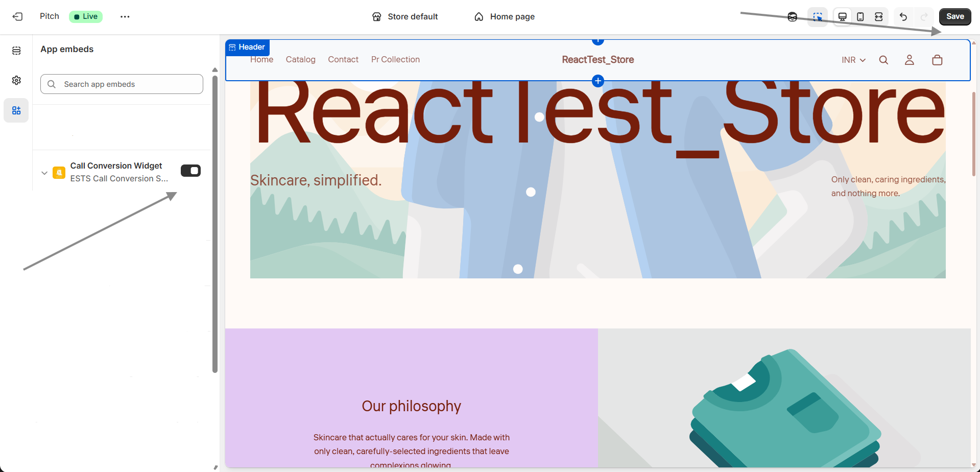The width and height of the screenshot is (980, 472).
Task: Switch to mobile preview
Action: [x=861, y=17]
